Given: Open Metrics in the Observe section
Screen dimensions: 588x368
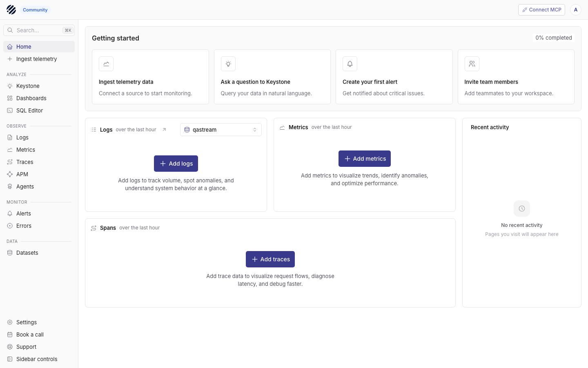Looking at the screenshot, I should point(39,150).
